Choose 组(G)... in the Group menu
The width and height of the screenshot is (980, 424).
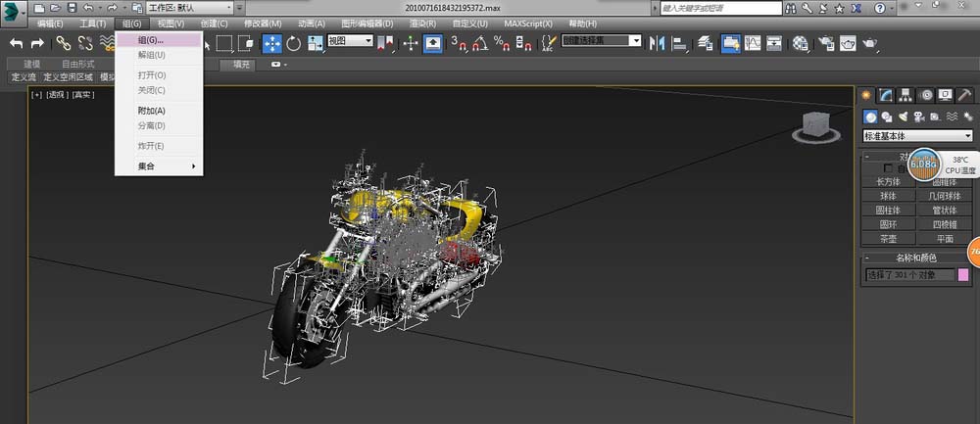tap(151, 41)
